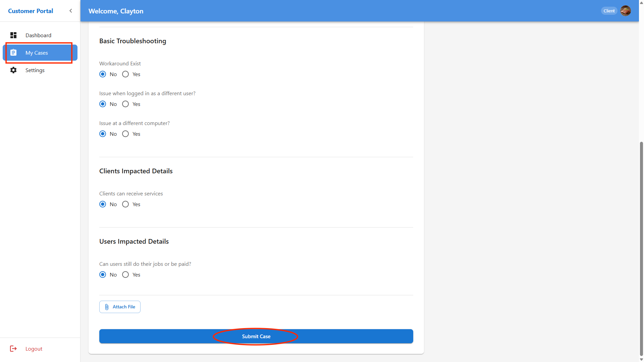Screen dimensions: 644x362
Task: Select Yes for Clients can receive services
Action: click(125, 204)
